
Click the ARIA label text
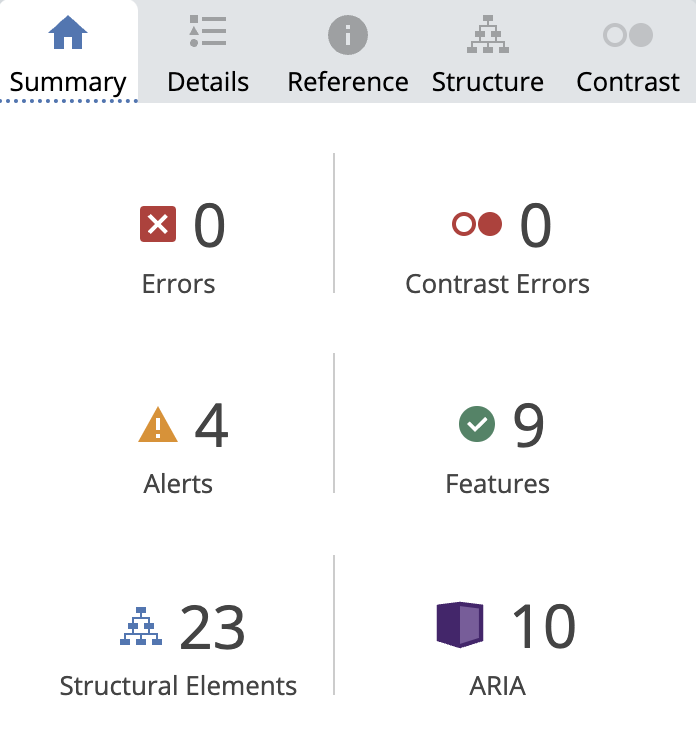pyautogui.click(x=498, y=686)
